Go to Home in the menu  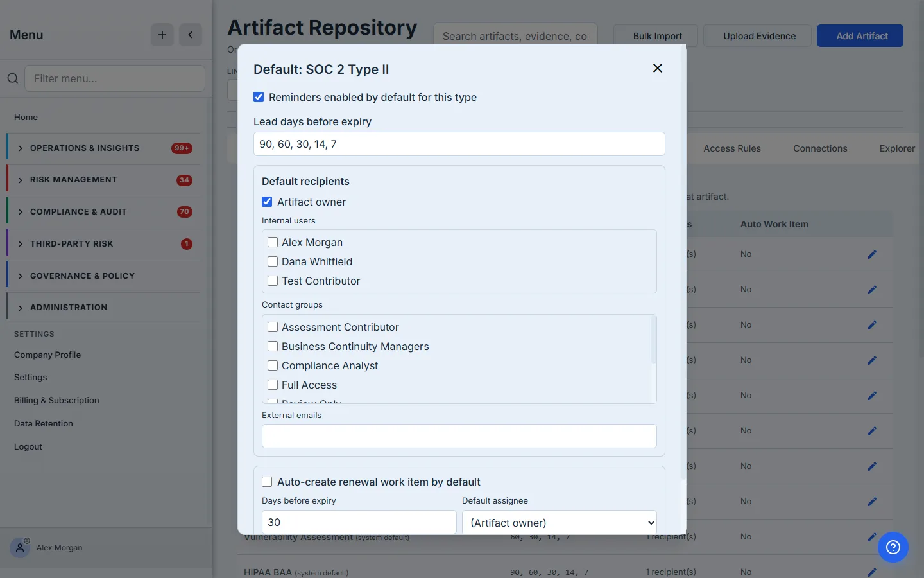tap(26, 117)
